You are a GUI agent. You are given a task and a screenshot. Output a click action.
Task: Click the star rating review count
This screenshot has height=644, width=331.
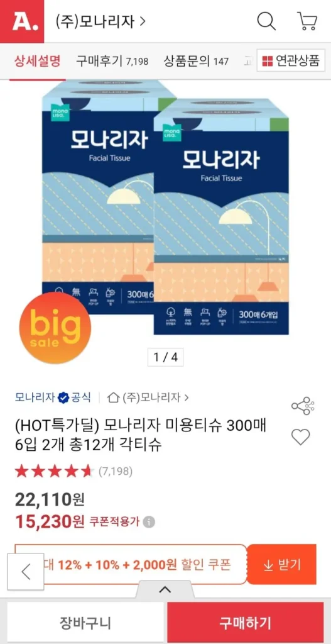click(x=116, y=472)
